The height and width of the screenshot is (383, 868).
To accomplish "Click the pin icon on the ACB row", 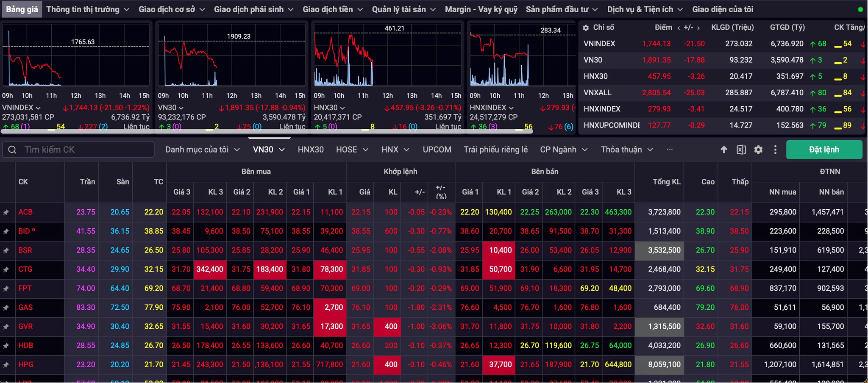I will pyautogui.click(x=6, y=212).
